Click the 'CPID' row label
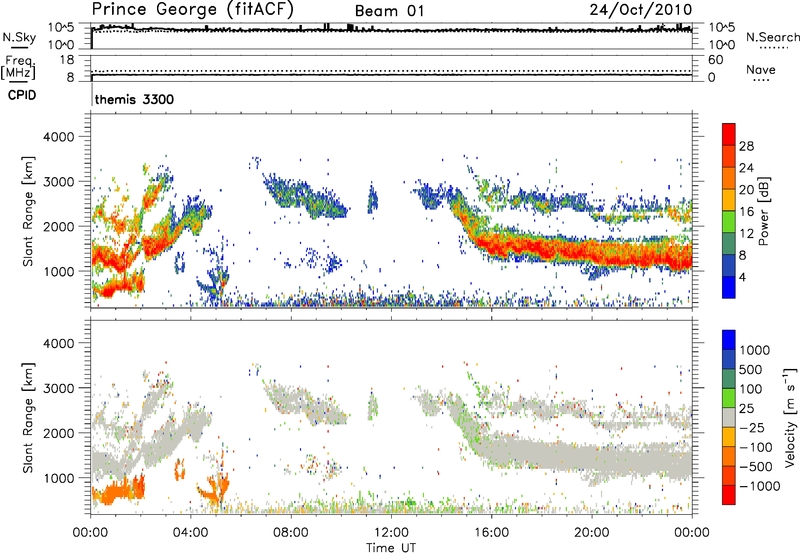The width and height of the screenshot is (800, 554). coord(22,95)
